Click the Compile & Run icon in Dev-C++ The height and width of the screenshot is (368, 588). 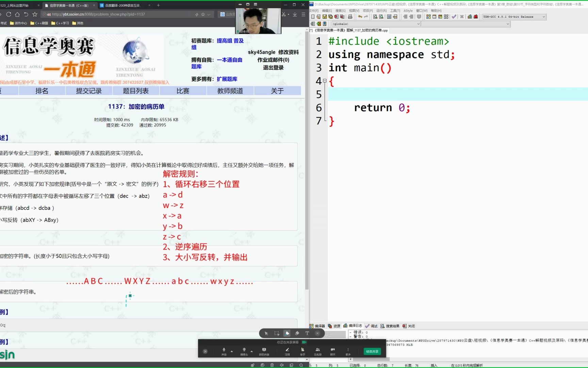pyautogui.click(x=440, y=17)
